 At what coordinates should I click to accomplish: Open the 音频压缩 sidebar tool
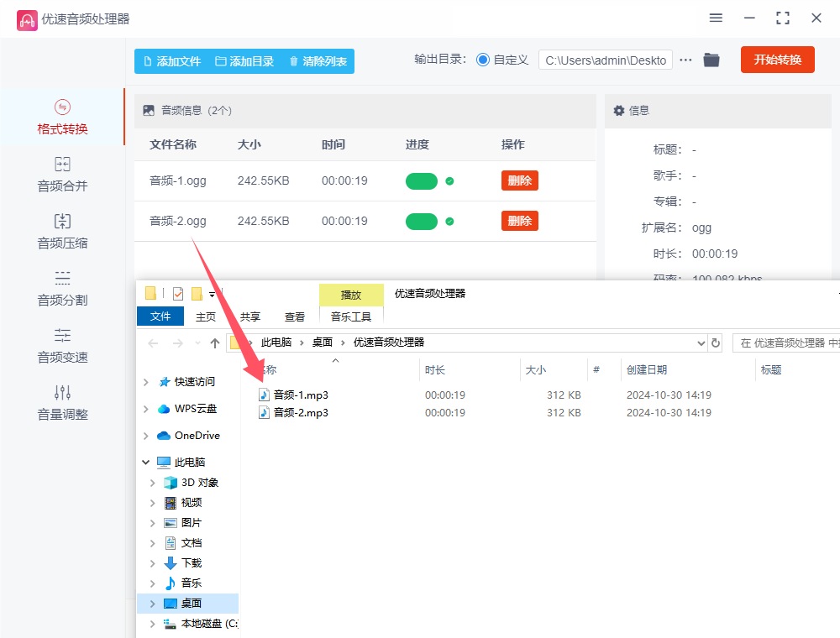coord(62,232)
